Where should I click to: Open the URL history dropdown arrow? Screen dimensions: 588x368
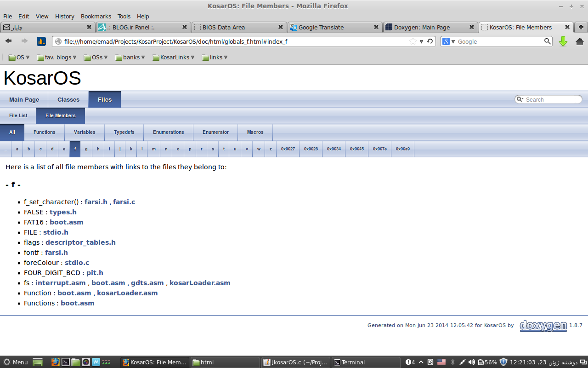pyautogui.click(x=421, y=41)
